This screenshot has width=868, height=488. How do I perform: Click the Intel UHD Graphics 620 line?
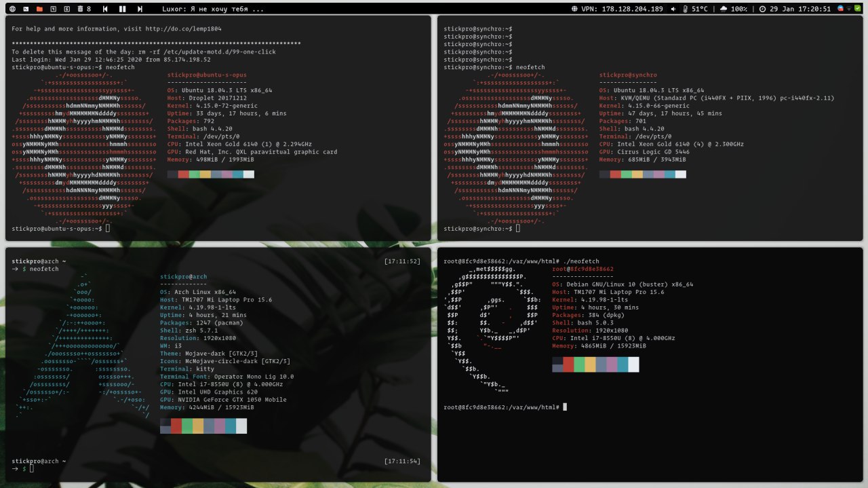click(x=209, y=392)
